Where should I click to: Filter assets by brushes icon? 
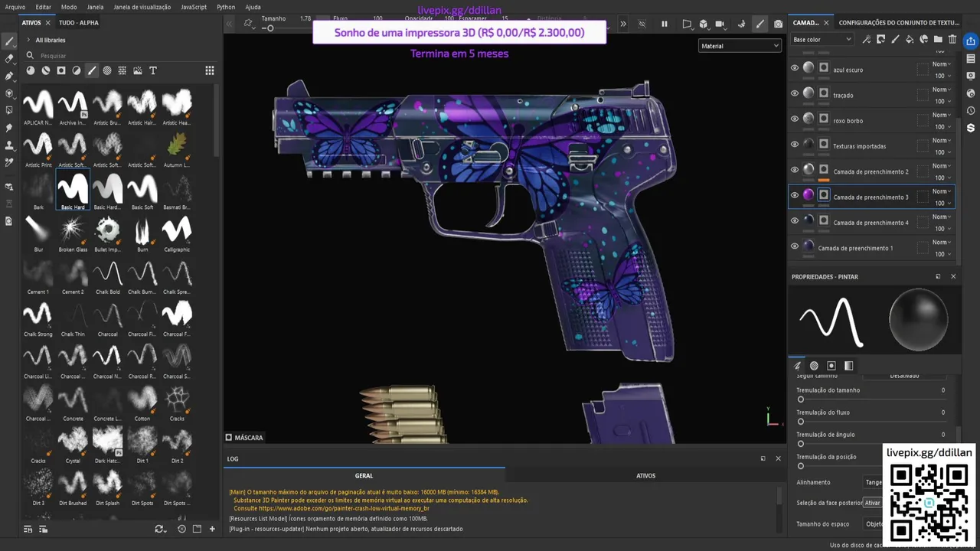pos(92,70)
